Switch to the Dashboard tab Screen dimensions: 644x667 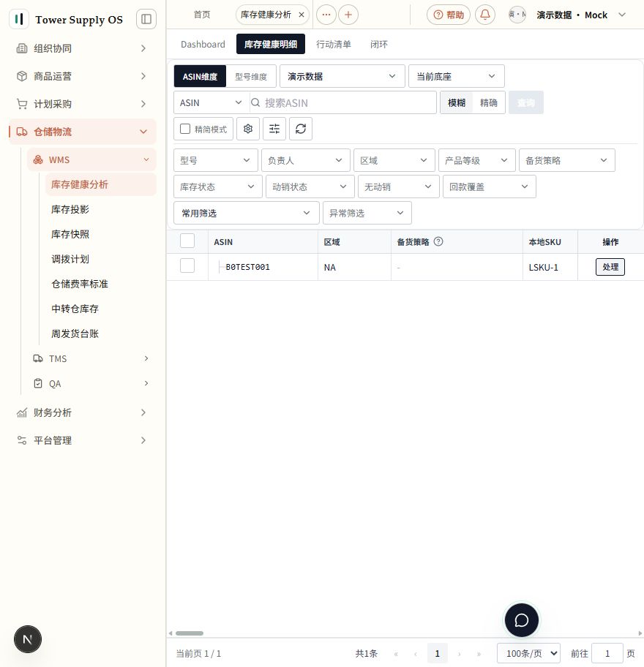click(x=203, y=44)
